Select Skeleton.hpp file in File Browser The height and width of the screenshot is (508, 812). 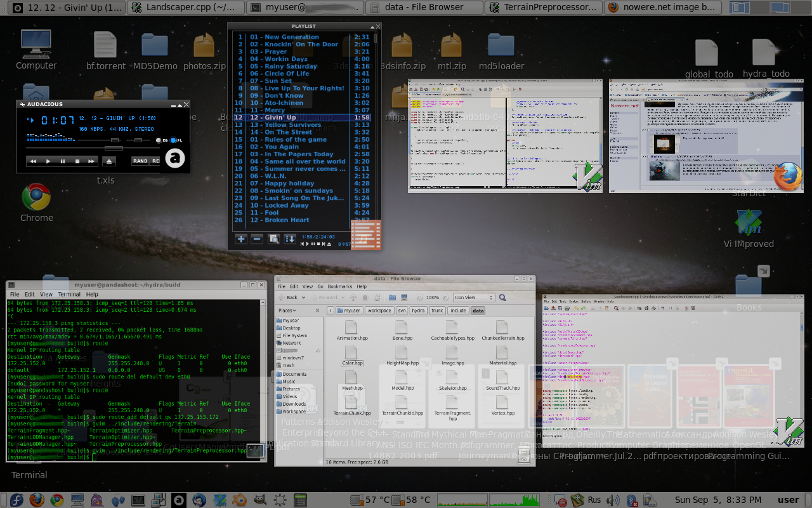coord(452,380)
